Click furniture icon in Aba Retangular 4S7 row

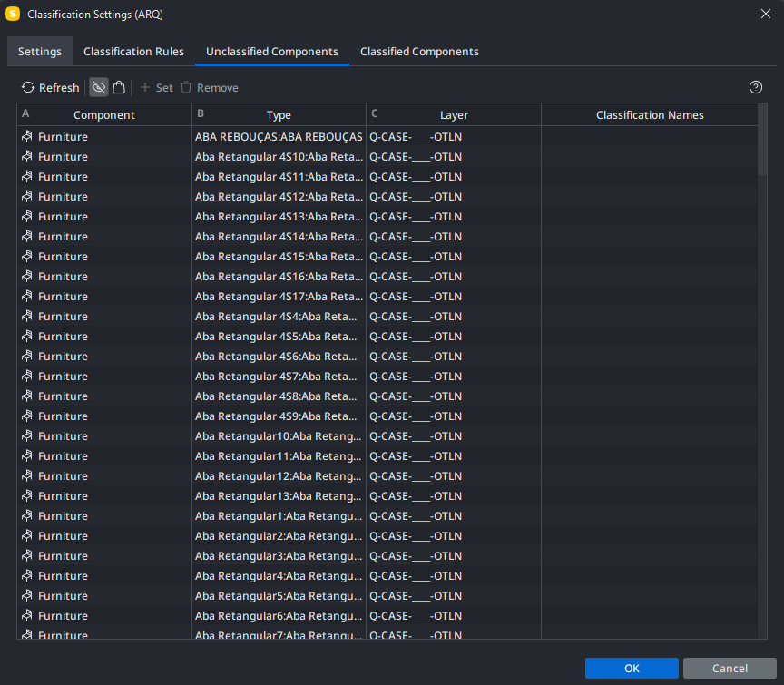pyautogui.click(x=27, y=377)
